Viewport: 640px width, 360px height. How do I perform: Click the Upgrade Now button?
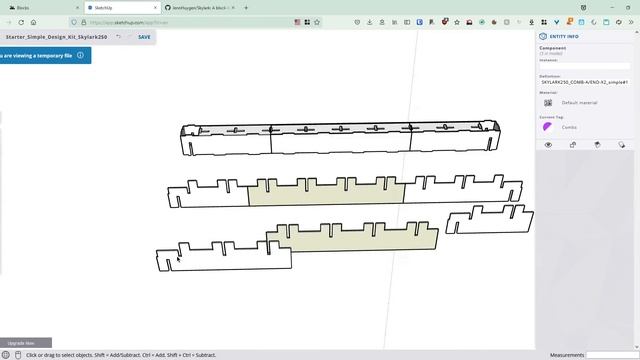coord(25,343)
